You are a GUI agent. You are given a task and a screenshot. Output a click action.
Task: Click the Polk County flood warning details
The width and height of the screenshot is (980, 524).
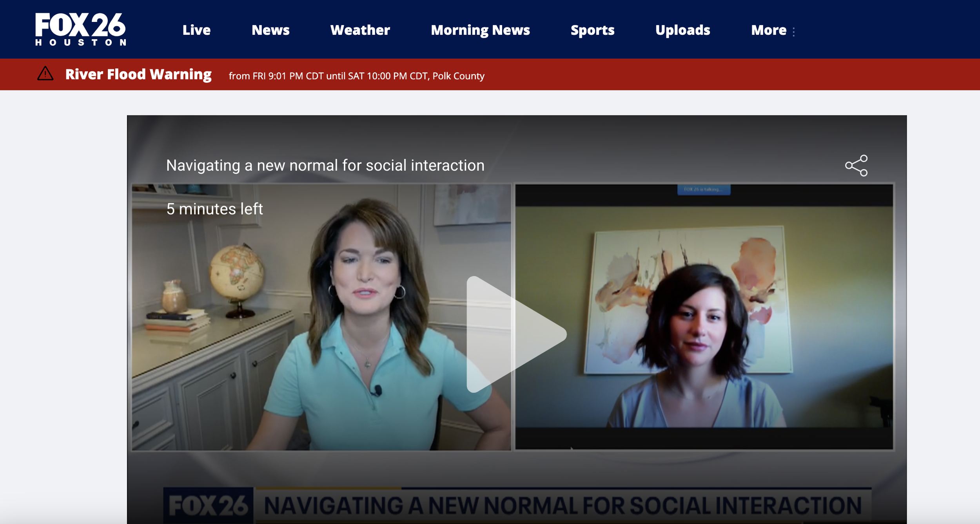[x=356, y=76]
